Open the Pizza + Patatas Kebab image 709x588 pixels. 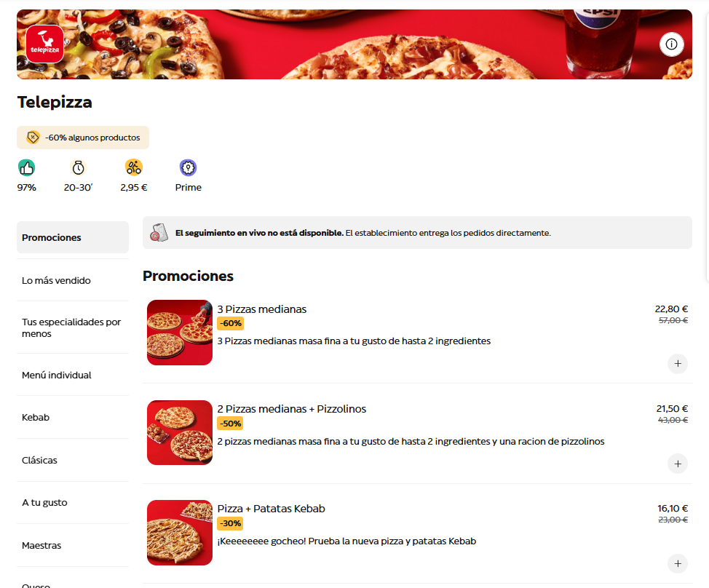(180, 533)
